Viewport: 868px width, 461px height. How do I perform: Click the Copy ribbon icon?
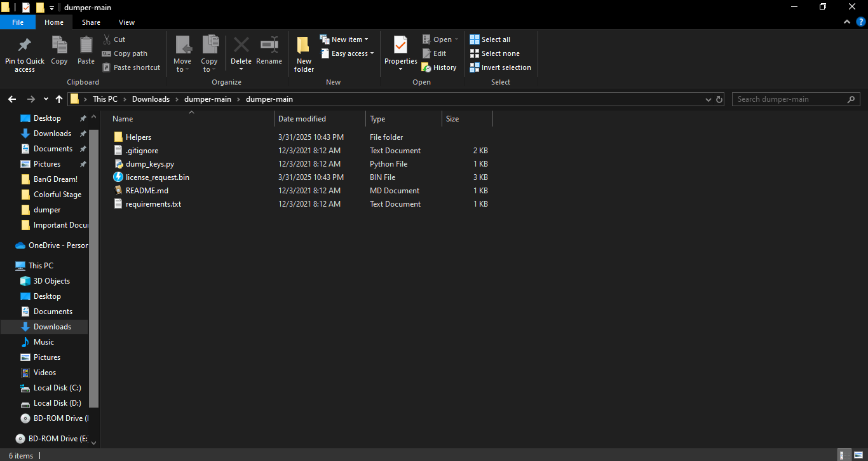pos(59,51)
